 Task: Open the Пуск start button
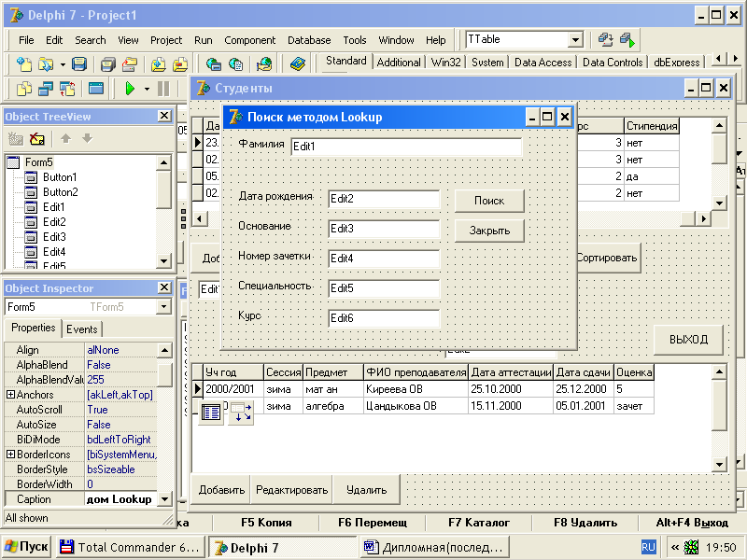pos(27,547)
